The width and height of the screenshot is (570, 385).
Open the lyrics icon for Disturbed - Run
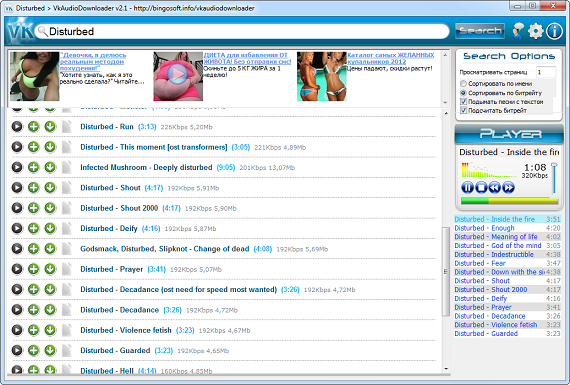click(67, 127)
